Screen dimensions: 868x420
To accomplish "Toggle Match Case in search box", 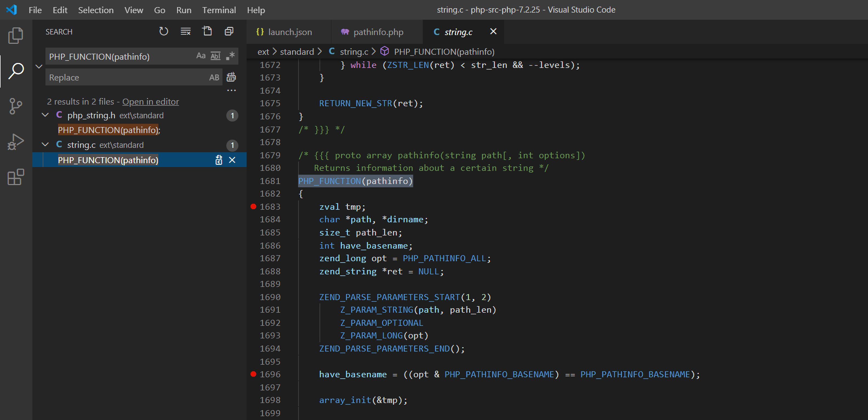I will point(201,56).
